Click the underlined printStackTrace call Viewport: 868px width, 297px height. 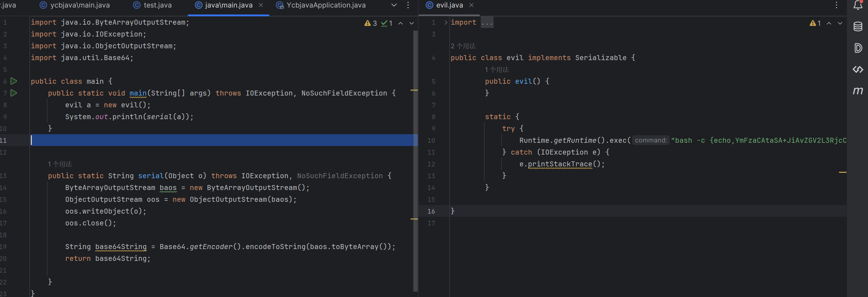click(x=560, y=164)
